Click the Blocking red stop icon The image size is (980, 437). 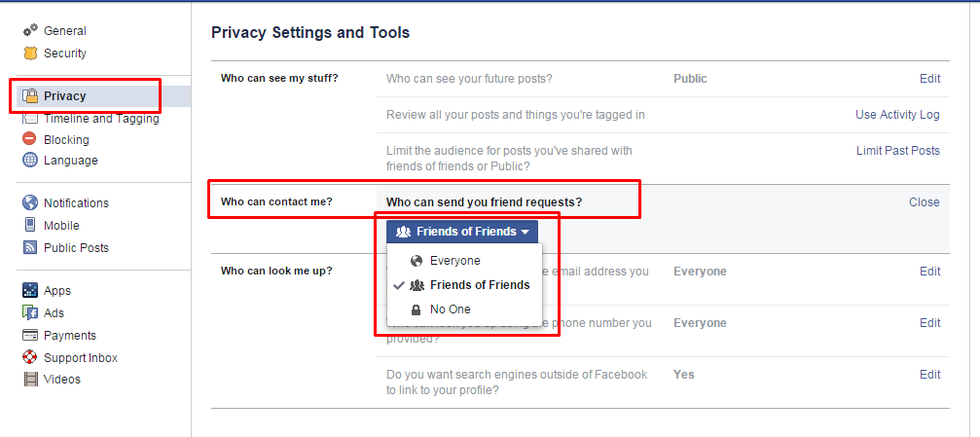[x=30, y=139]
